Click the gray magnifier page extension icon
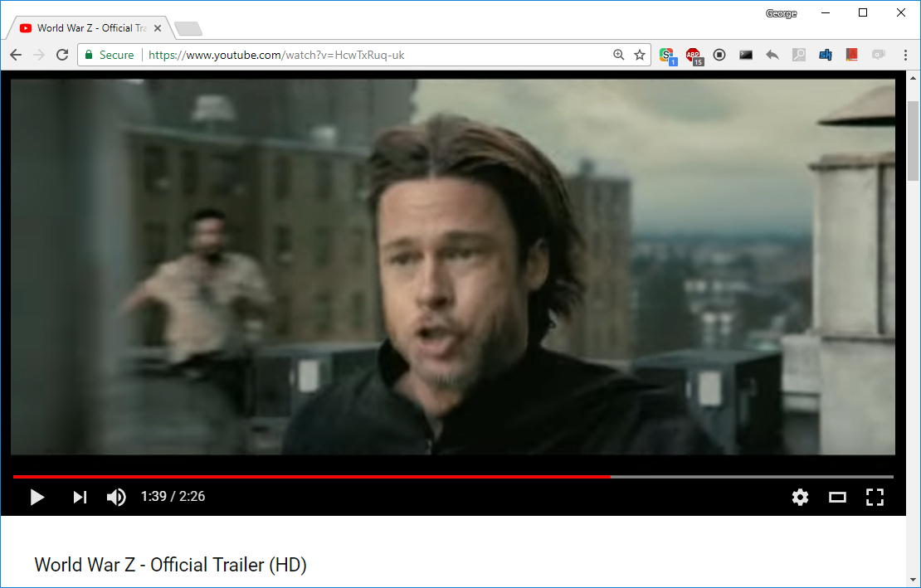 point(799,55)
